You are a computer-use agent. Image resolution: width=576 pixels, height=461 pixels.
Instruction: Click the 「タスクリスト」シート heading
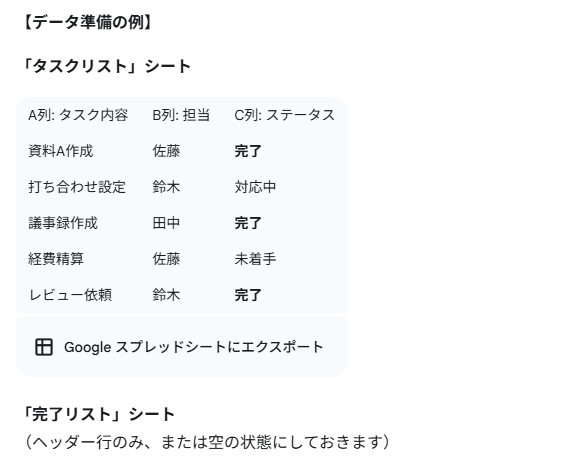click(107, 66)
